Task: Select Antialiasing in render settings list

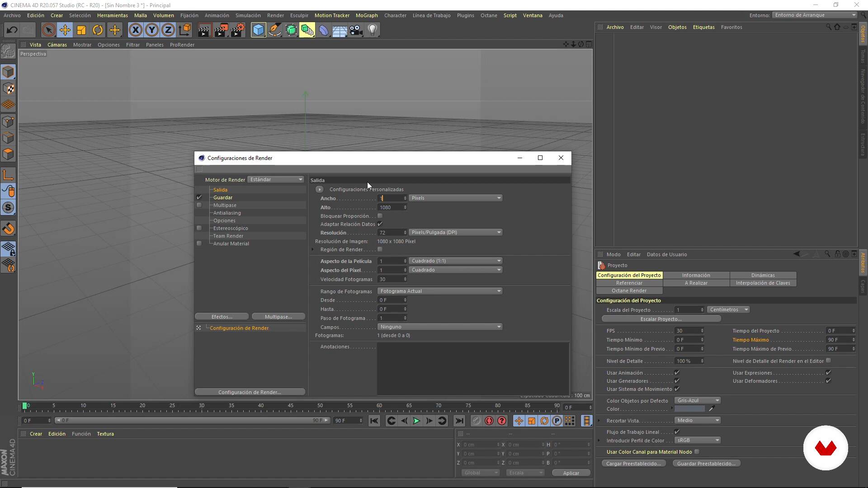Action: click(x=227, y=213)
